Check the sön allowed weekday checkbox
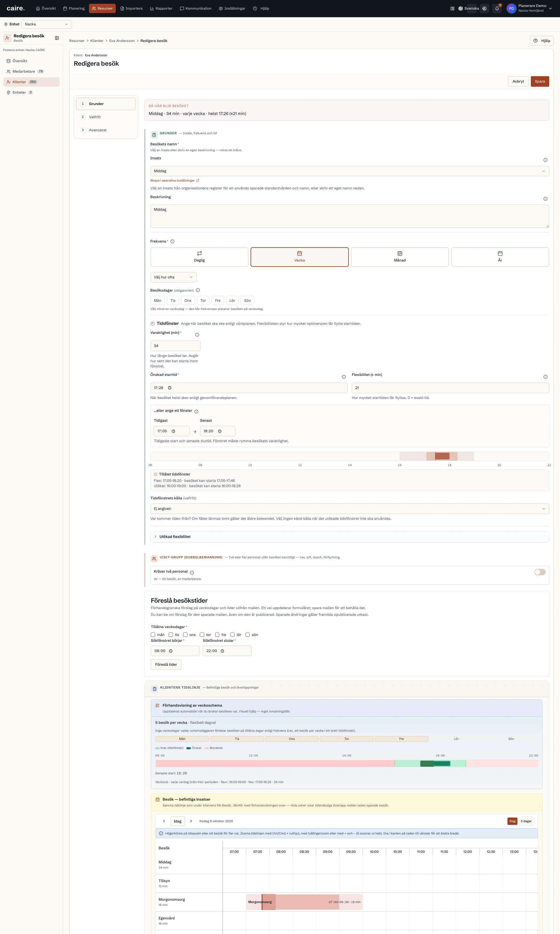 pos(248,635)
